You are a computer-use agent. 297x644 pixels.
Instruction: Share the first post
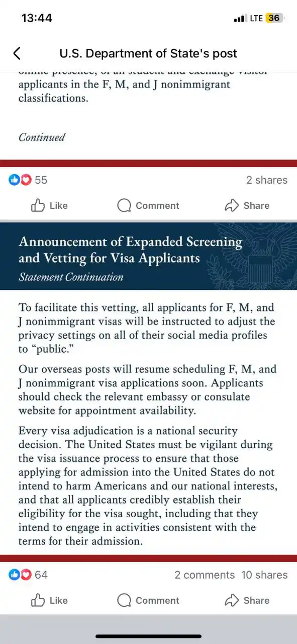coord(247,205)
